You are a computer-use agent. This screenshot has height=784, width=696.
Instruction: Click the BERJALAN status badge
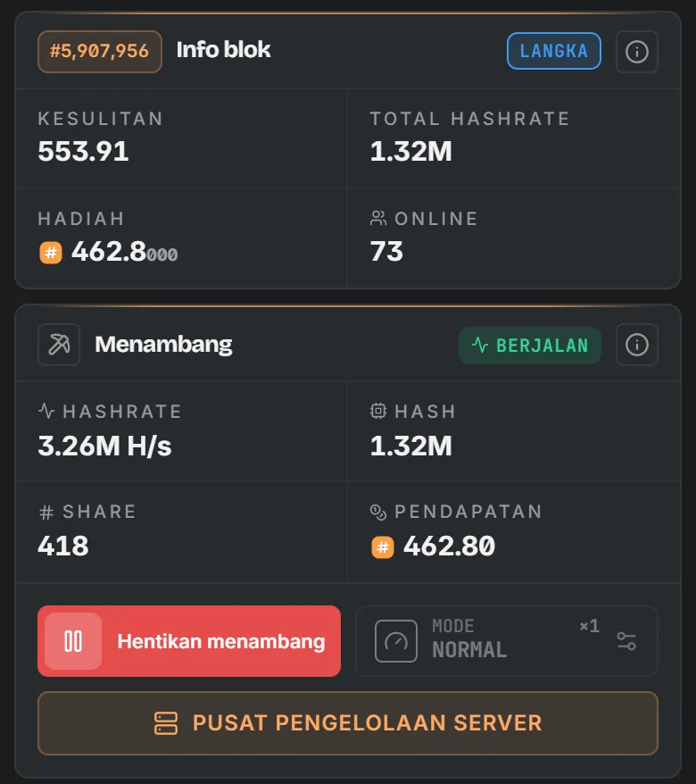530,345
